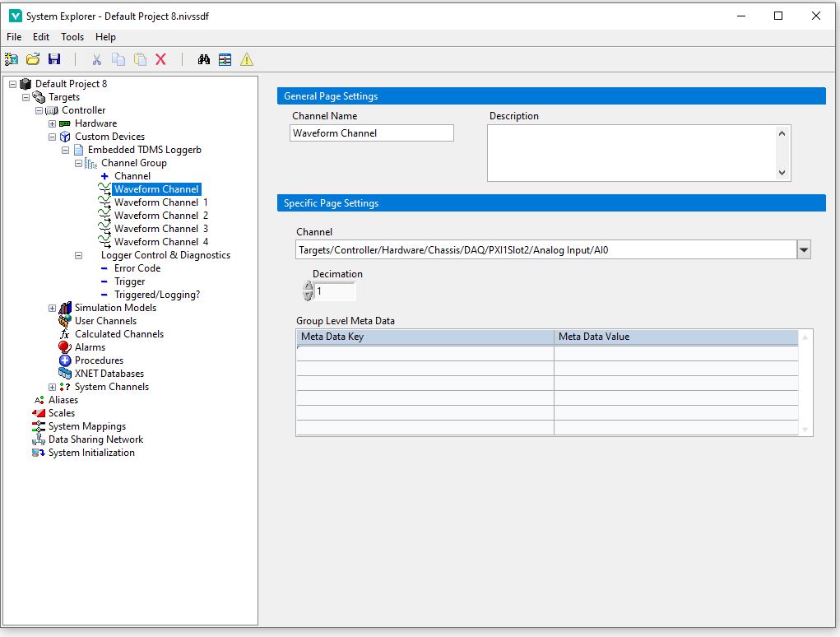Click the Controller chassis icon
840x637 pixels.
[52, 110]
